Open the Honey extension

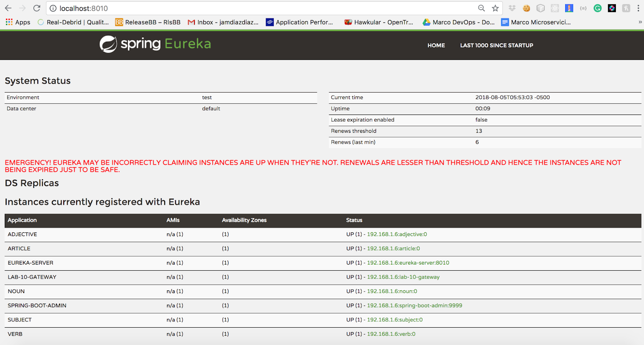click(626, 8)
